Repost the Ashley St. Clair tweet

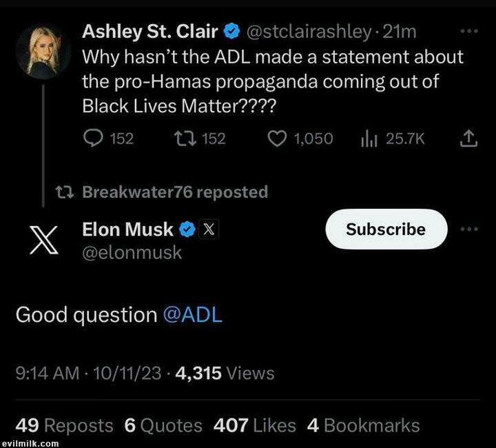coord(183,139)
